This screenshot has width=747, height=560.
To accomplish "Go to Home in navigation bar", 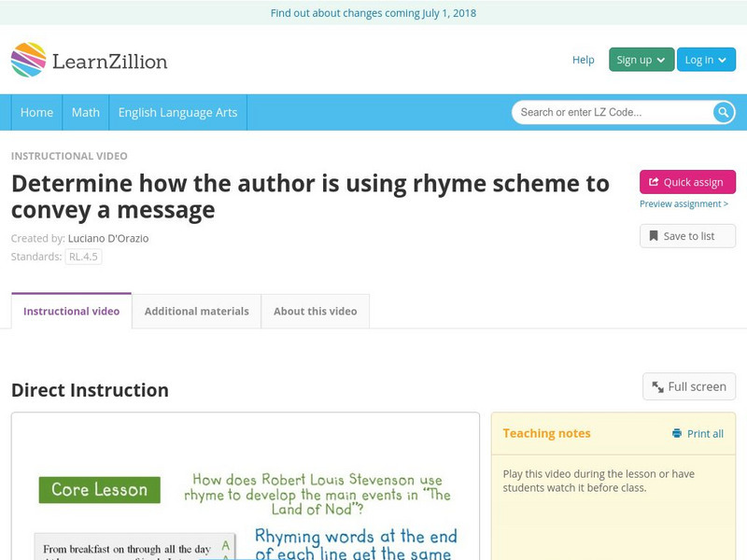I will click(36, 112).
